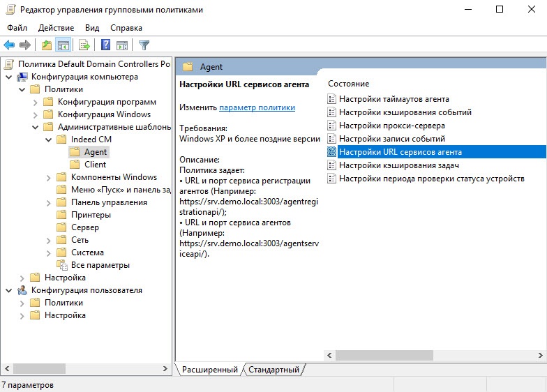Screen dimensions: 547x392
Task: Open the Действие menu
Action: point(56,28)
